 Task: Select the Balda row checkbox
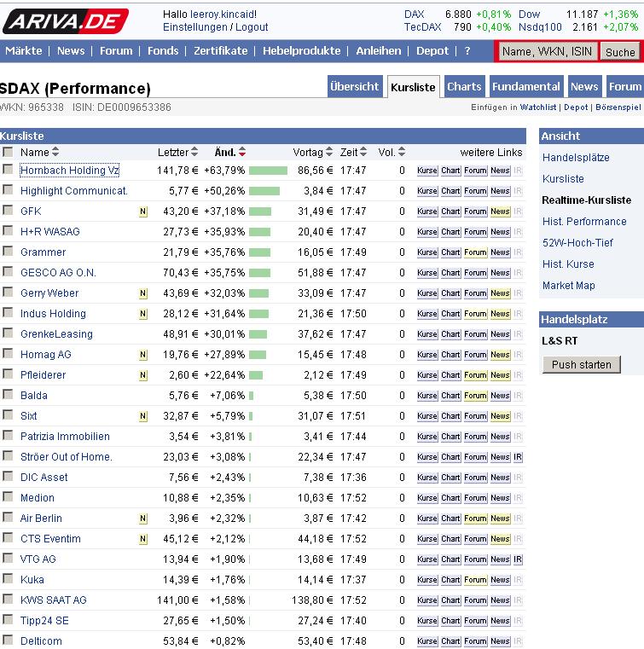[8, 394]
